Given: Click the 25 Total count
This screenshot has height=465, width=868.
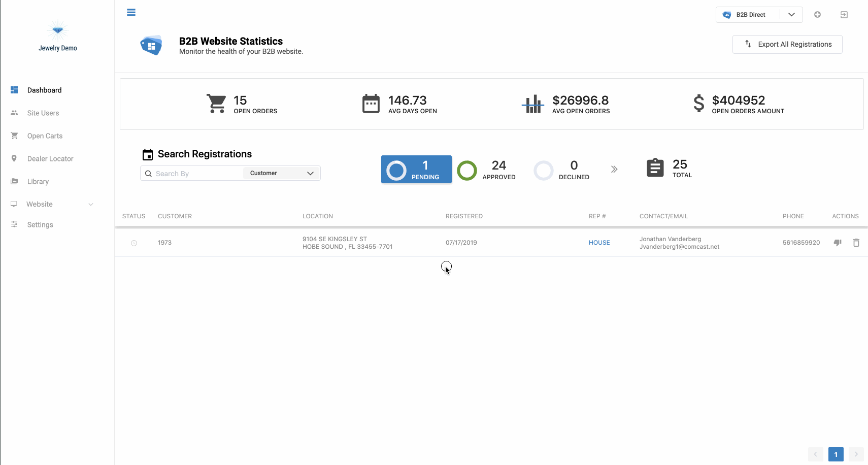Looking at the screenshot, I should (680, 164).
